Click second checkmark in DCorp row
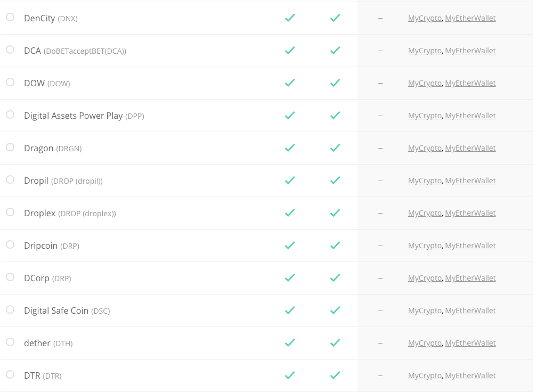 tap(335, 278)
